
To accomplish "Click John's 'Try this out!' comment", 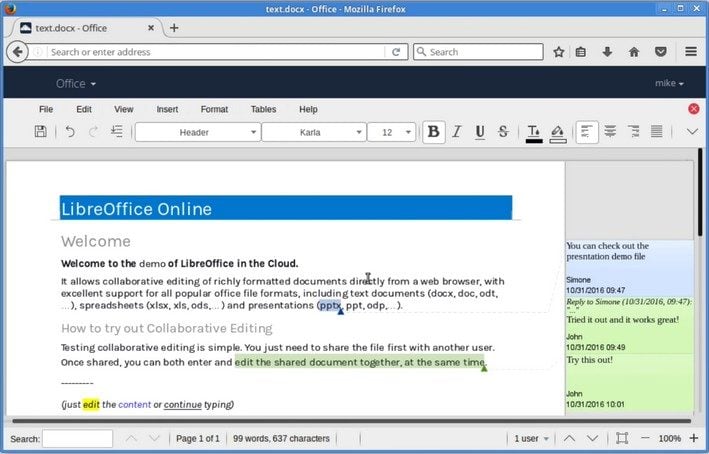I will coord(629,382).
